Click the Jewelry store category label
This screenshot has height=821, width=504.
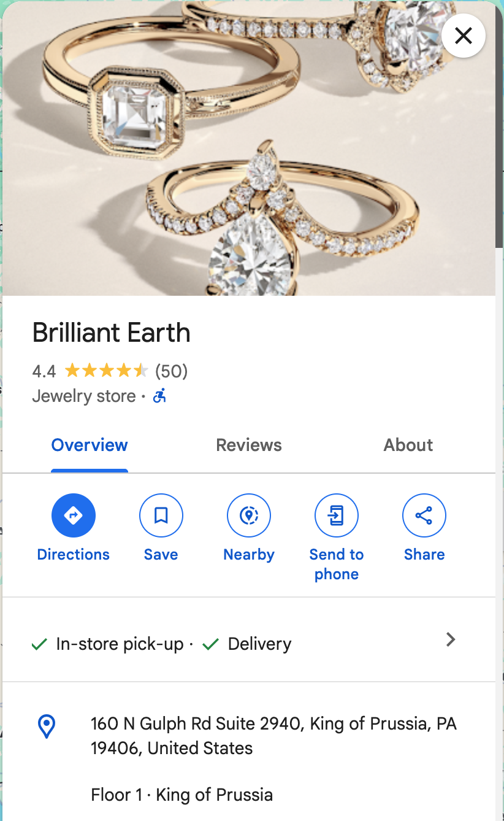tap(83, 396)
